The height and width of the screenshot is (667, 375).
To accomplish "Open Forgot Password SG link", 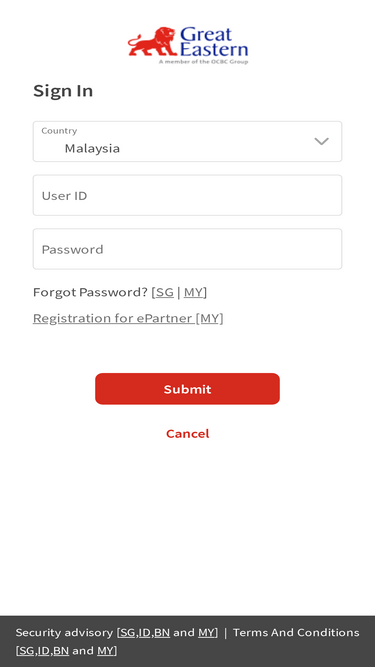I will coord(165,292).
